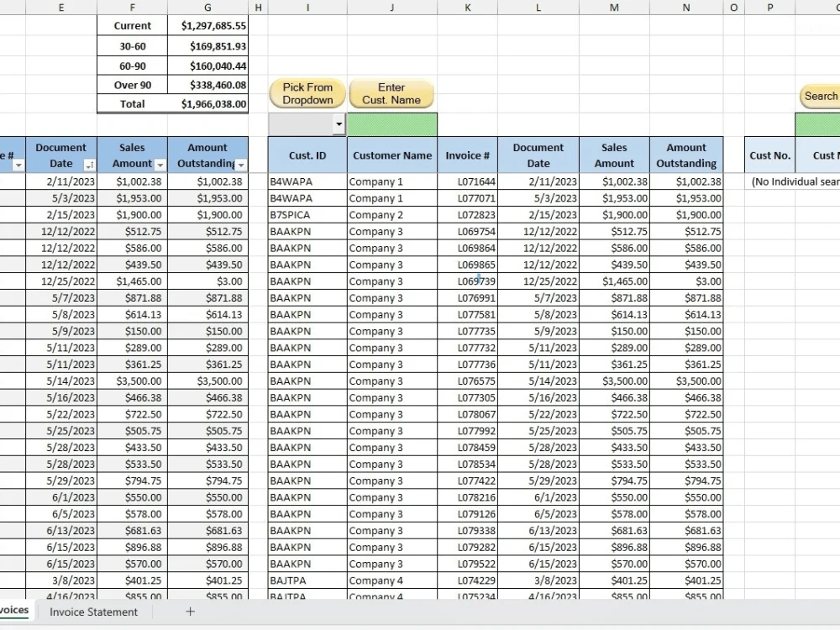Image resolution: width=840 pixels, height=630 pixels.
Task: Select the Over 90 label cell
Action: click(133, 85)
